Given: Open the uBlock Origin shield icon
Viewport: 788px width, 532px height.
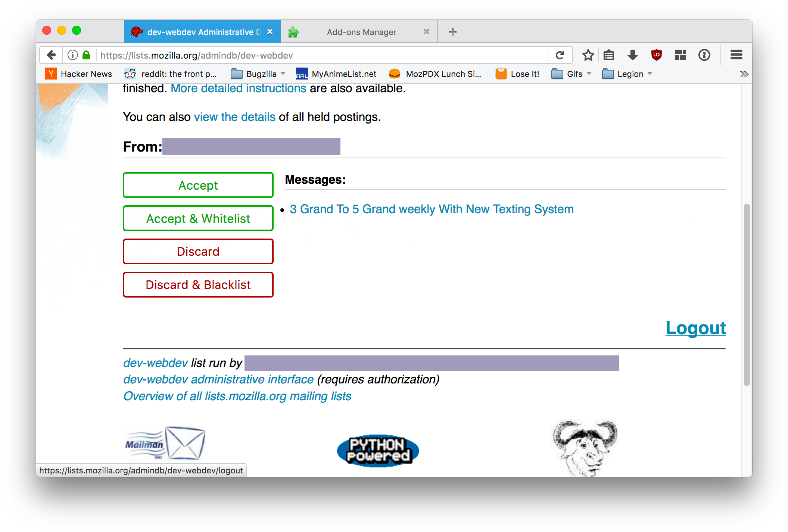Looking at the screenshot, I should [x=656, y=55].
